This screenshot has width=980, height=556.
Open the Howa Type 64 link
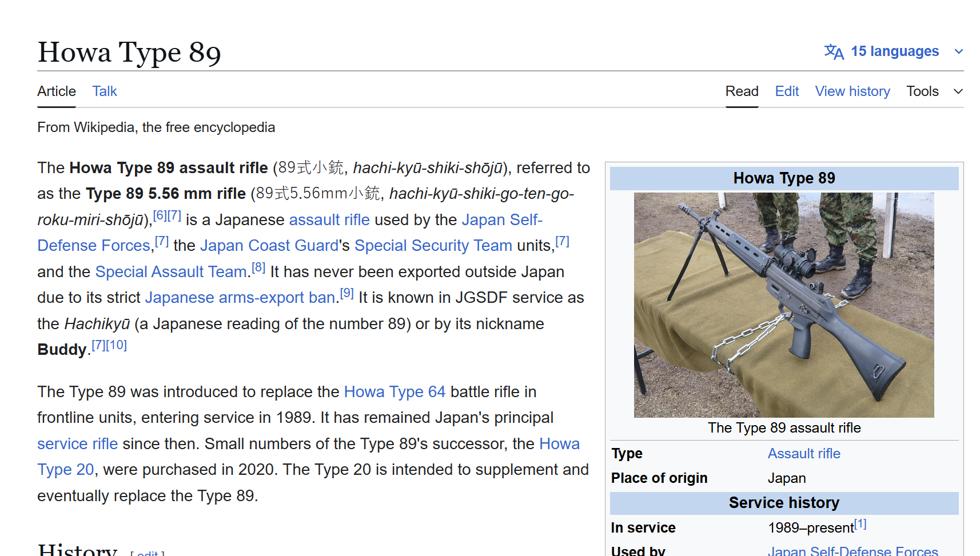point(395,392)
